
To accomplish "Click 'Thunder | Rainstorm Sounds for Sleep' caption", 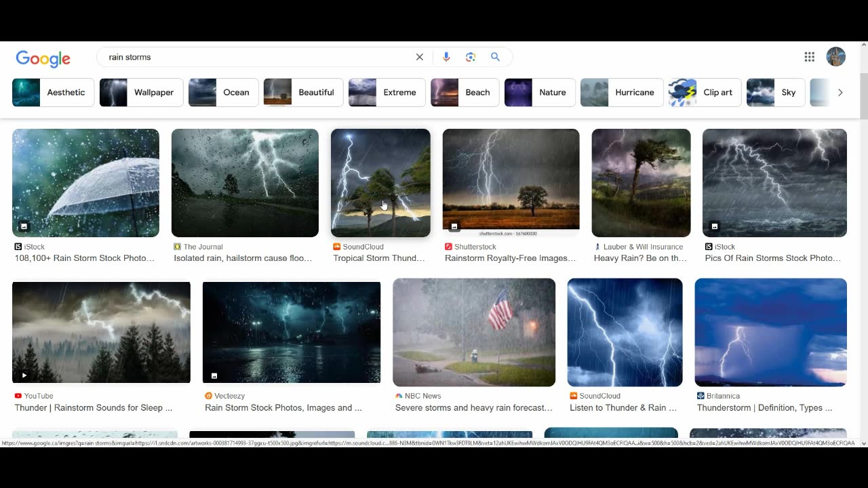I will click(94, 408).
